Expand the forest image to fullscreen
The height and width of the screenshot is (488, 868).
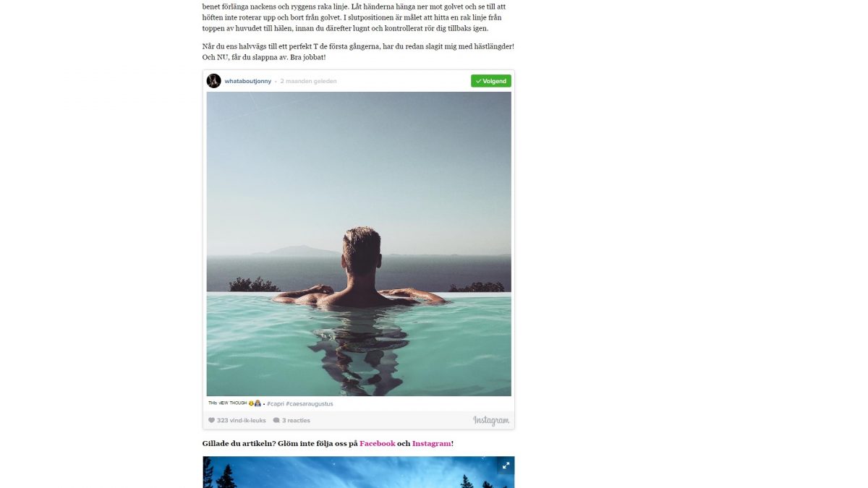(x=506, y=465)
